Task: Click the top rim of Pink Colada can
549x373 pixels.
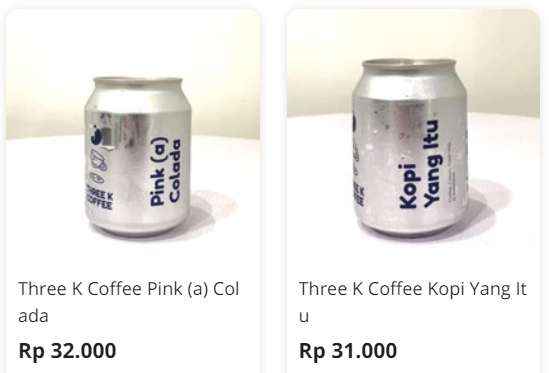Action: [x=138, y=82]
